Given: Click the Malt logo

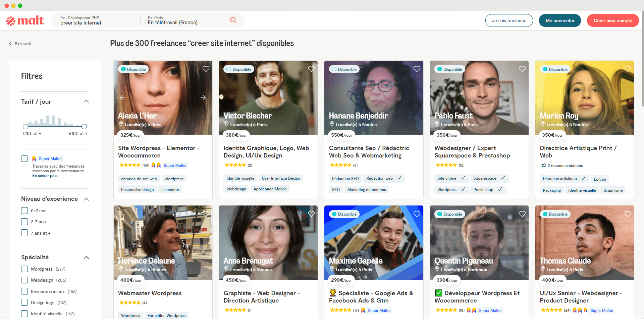Looking at the screenshot, I should [25, 21].
